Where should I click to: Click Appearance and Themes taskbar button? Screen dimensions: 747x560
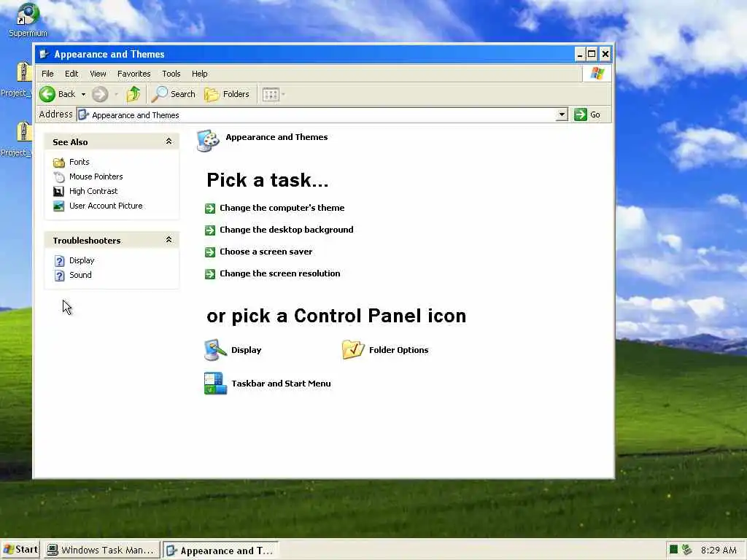pos(220,551)
